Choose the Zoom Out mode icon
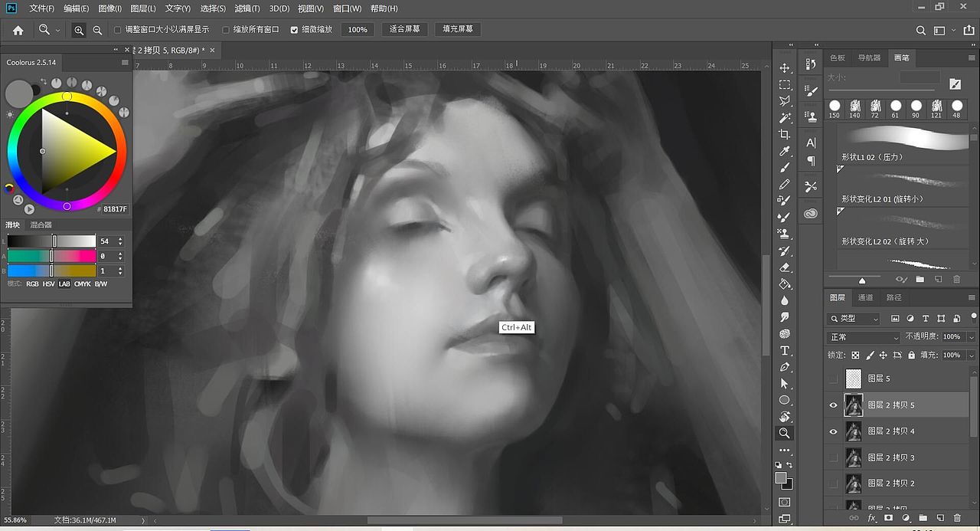Viewport: 980px width, 531px height. 97,30
